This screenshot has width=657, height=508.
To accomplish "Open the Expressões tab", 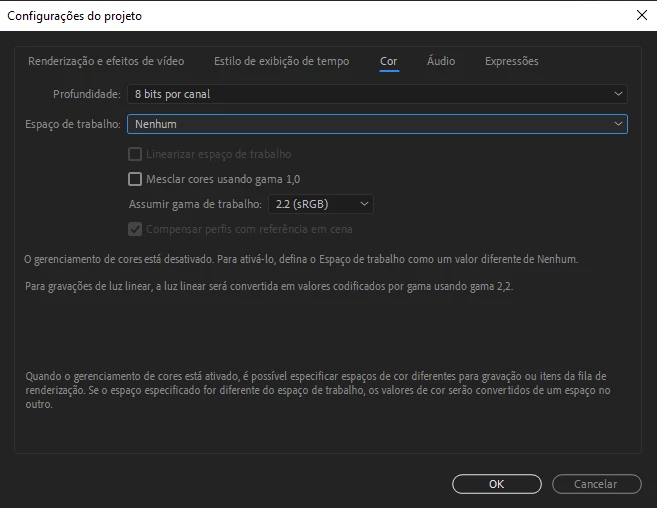I will point(512,61).
